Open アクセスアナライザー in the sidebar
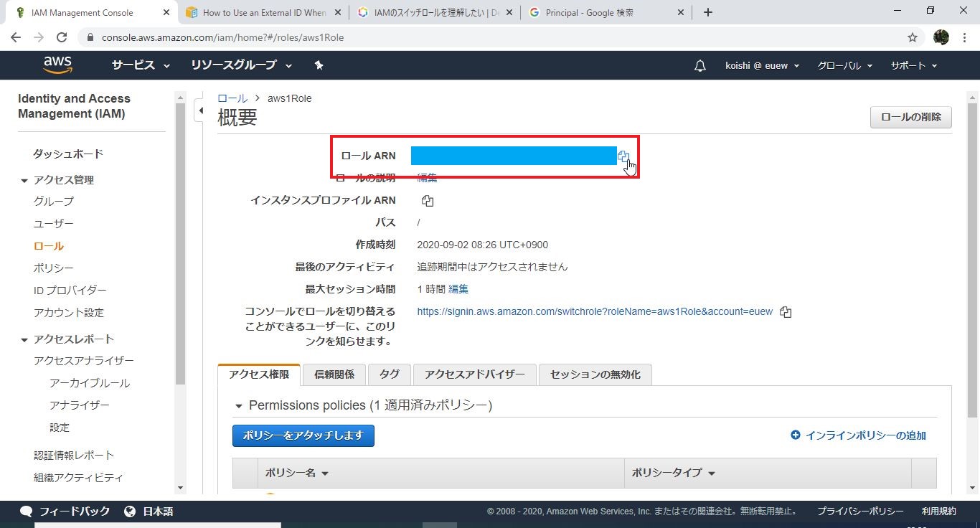This screenshot has width=980, height=528. pos(84,361)
